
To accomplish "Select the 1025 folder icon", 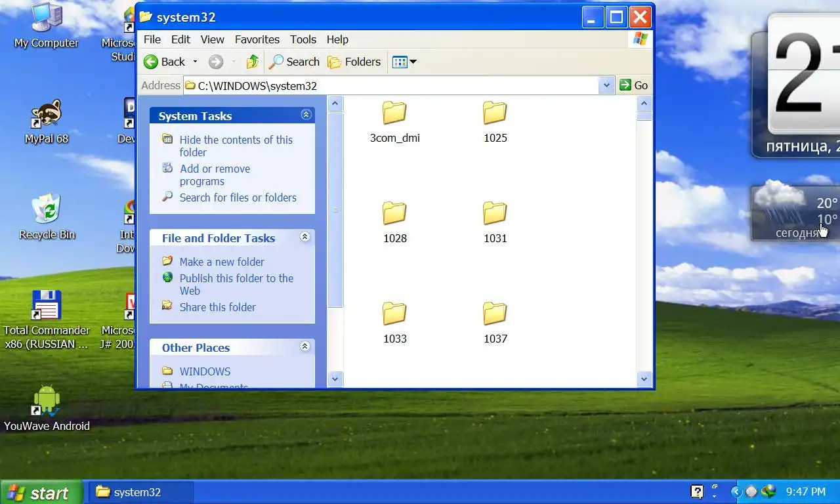I will click(495, 114).
